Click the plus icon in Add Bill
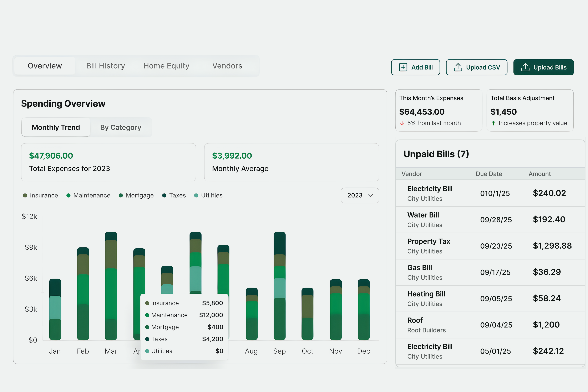Viewport: 588px width, 392px height. [403, 67]
